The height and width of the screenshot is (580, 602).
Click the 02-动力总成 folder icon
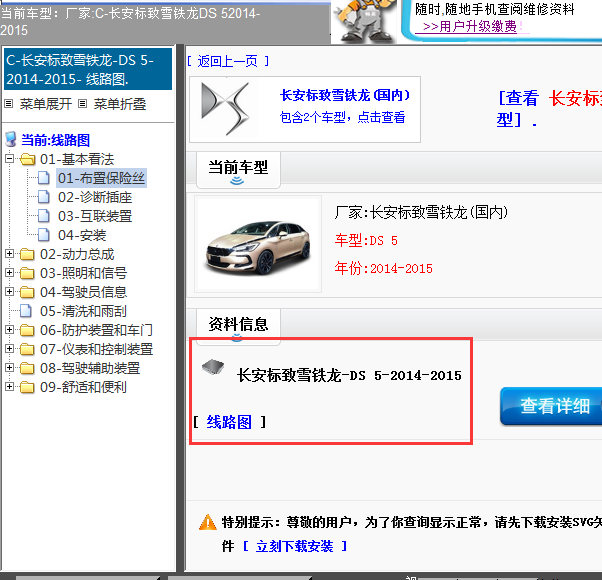(x=27, y=254)
